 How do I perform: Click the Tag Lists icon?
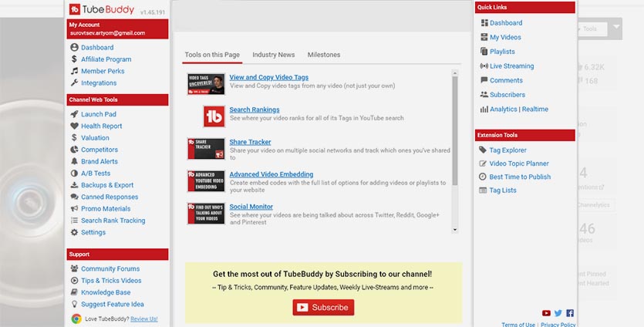pos(483,190)
